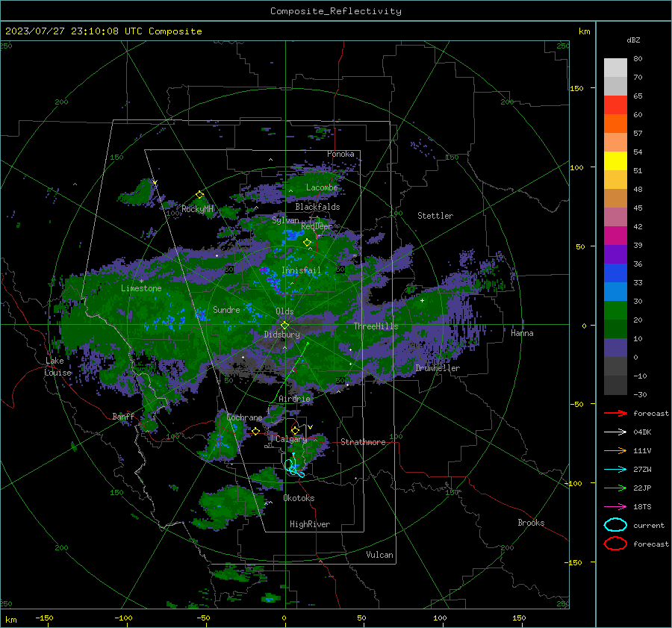Click the yellow diamond marker near RedDeer
The image size is (672, 628).
(307, 243)
